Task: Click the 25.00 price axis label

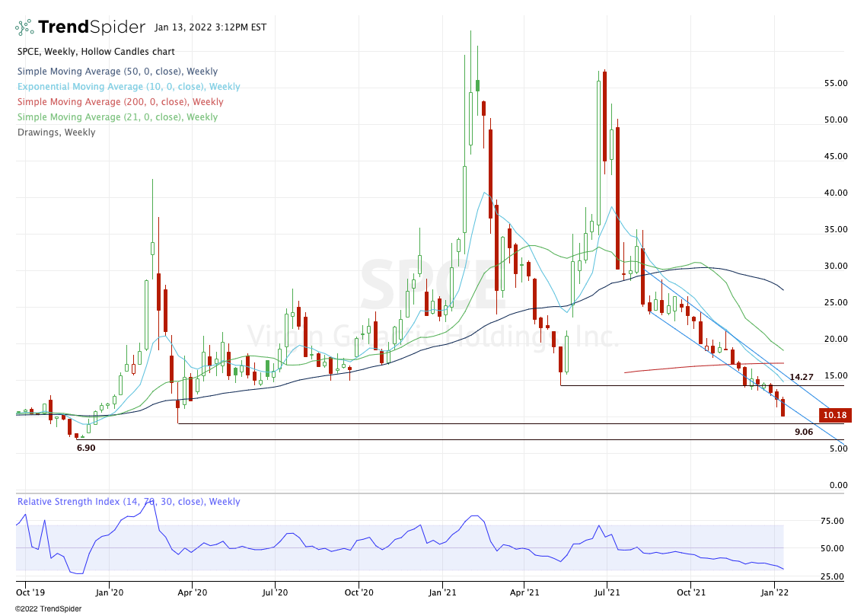Action: tap(836, 302)
